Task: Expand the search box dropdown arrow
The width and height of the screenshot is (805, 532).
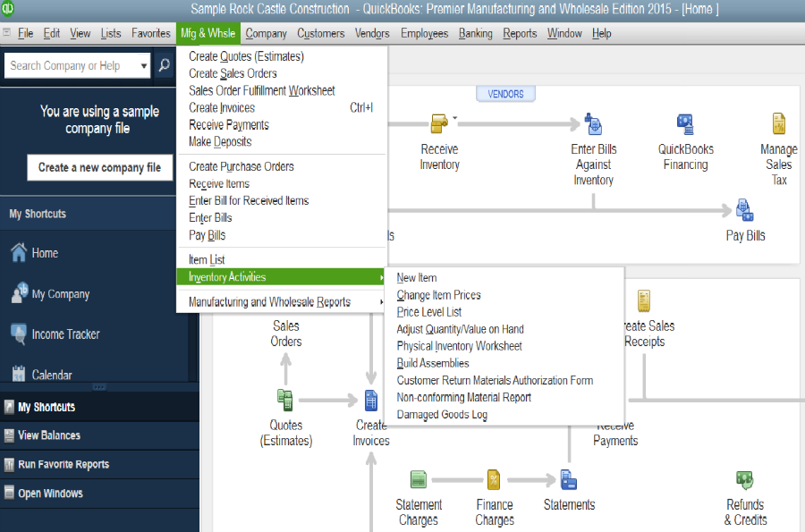Action: point(144,65)
